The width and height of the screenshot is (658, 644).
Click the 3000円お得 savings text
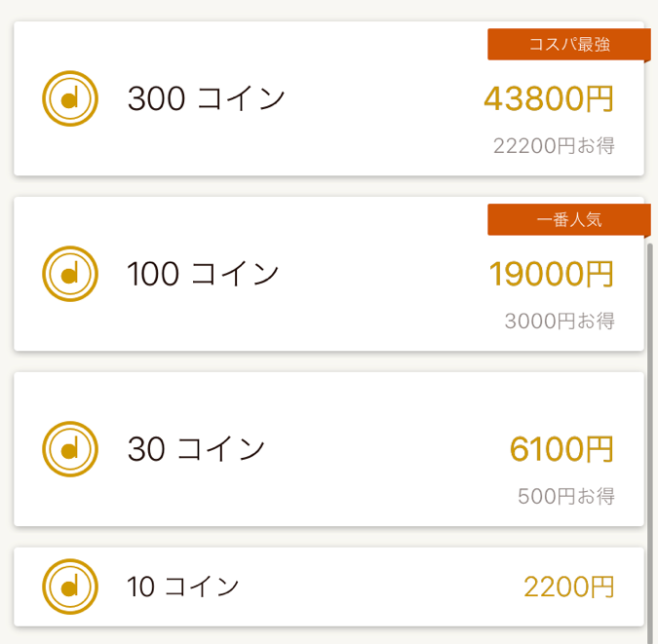(560, 321)
